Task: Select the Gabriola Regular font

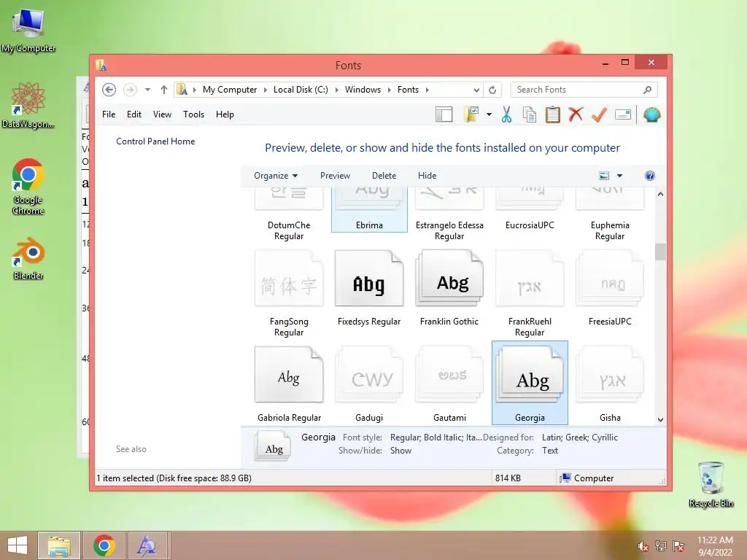Action: 289,384
